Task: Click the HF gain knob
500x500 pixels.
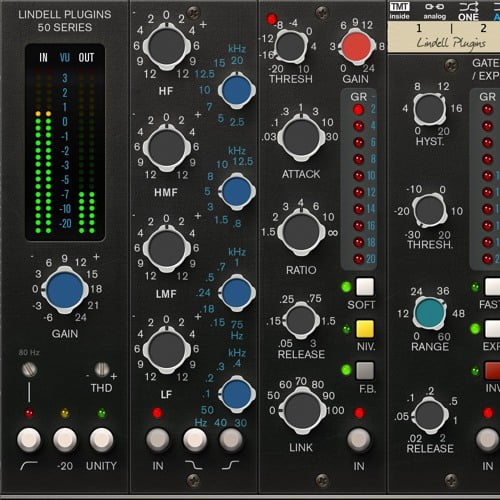Action: coord(167,46)
